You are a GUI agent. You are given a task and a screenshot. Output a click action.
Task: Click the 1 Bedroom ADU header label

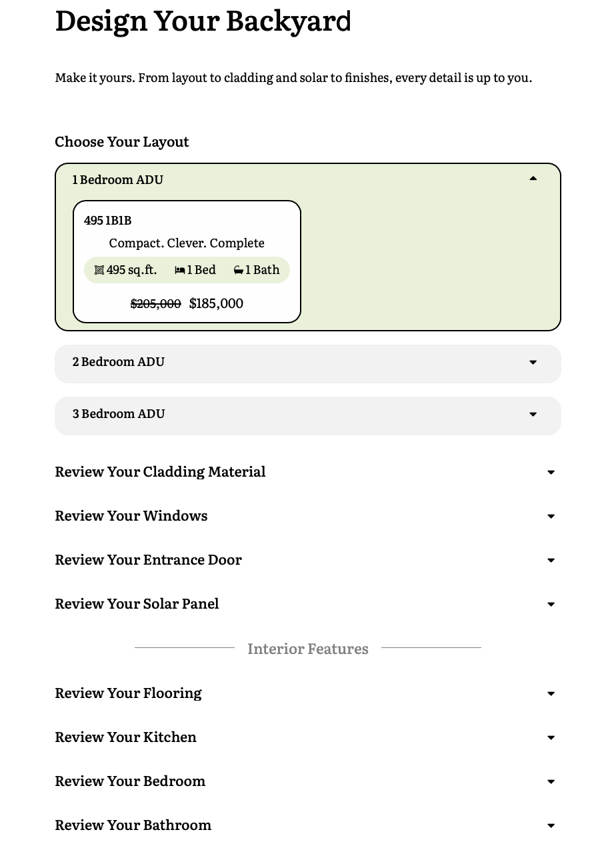pos(118,179)
